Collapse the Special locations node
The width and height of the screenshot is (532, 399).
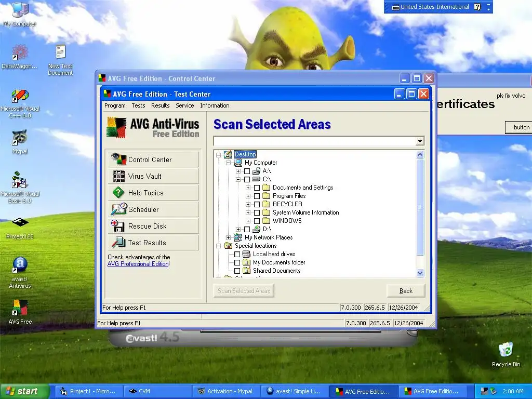(219, 246)
